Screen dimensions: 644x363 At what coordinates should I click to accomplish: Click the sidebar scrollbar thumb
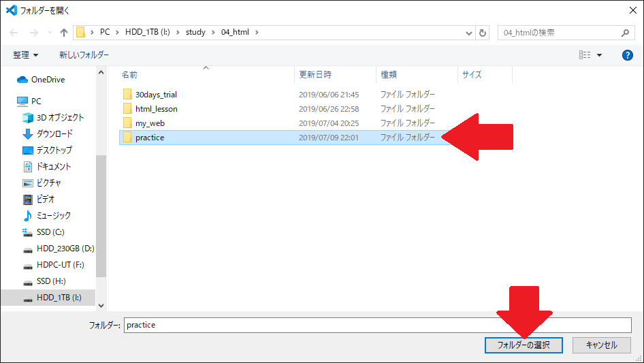(x=101, y=217)
